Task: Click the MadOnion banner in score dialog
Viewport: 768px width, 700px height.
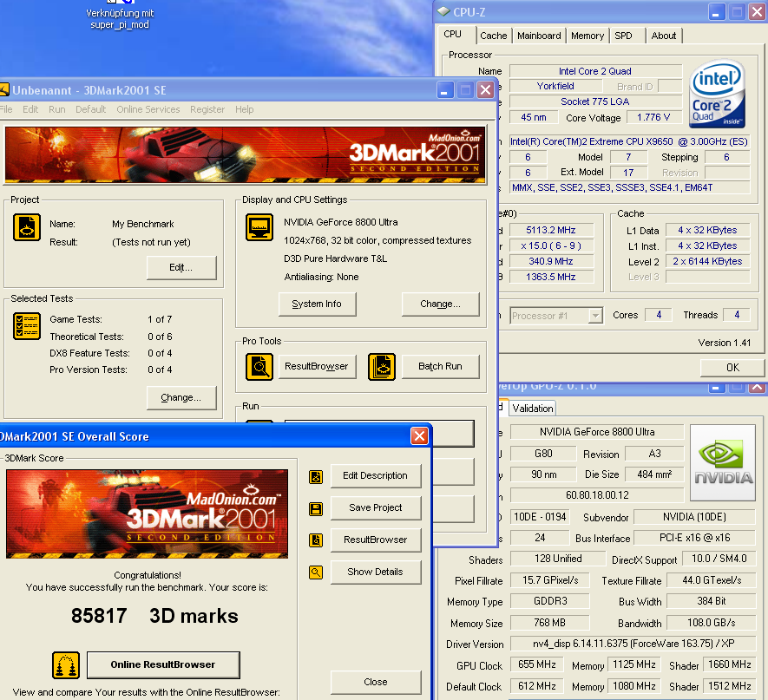Action: 147,514
